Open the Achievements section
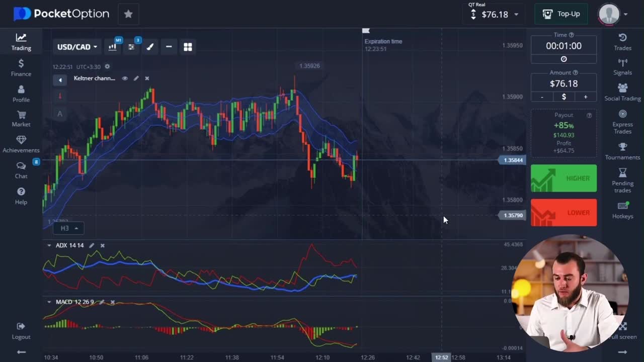 21,144
